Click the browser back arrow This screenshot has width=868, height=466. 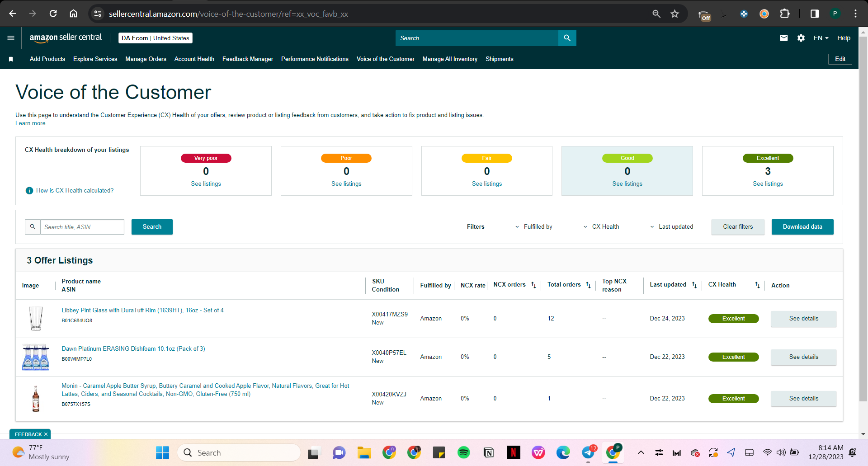[13, 14]
